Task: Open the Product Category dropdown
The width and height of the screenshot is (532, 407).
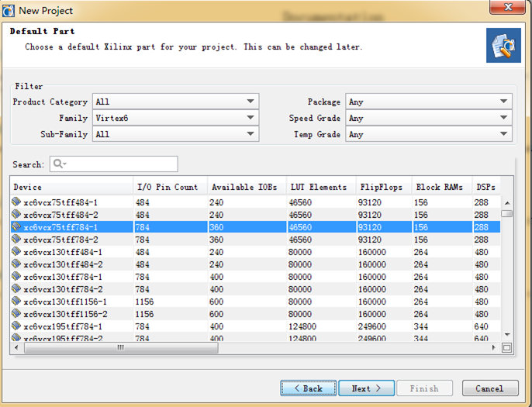Action: [175, 102]
